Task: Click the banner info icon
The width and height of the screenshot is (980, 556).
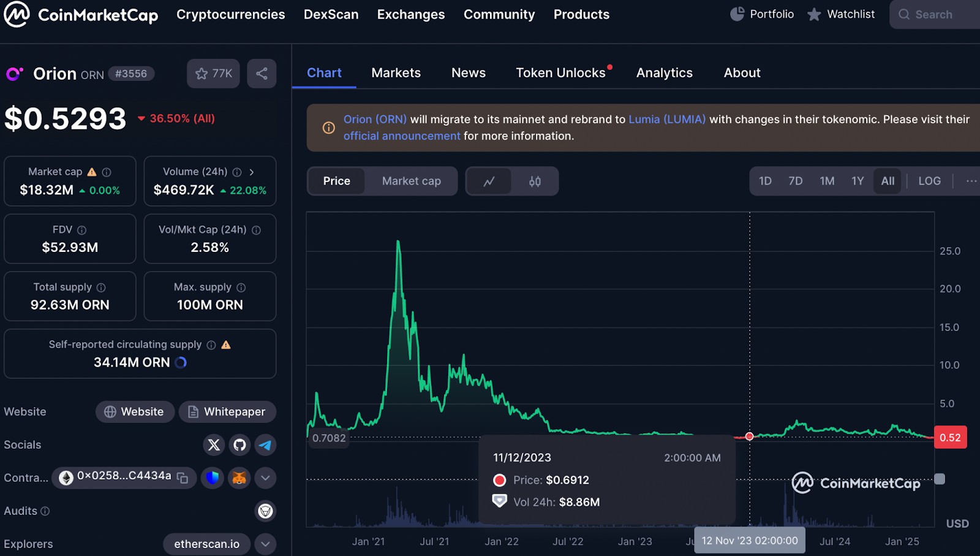Action: click(x=329, y=128)
